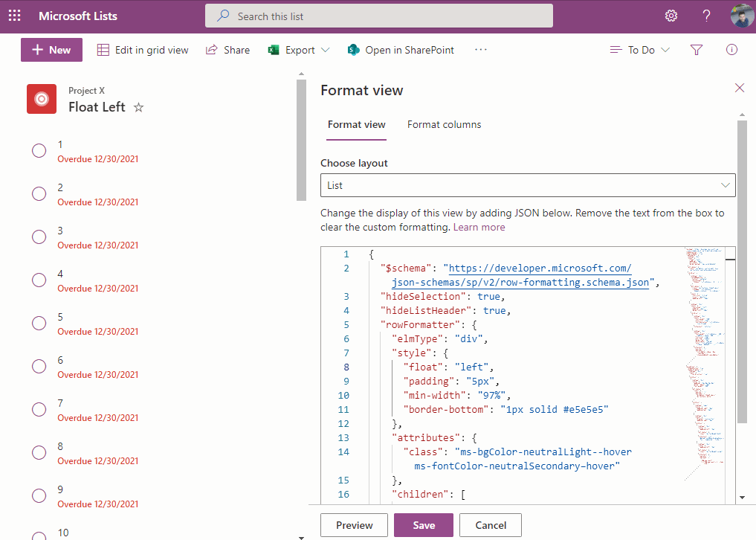Expand the Export options menu
Screen dimensions: 756x540
click(299, 50)
